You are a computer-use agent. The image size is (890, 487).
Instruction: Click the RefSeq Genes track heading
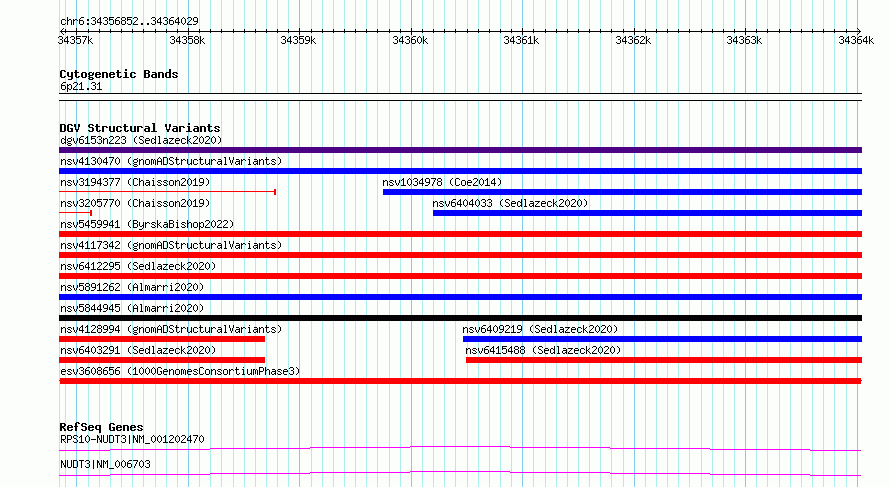tap(101, 427)
